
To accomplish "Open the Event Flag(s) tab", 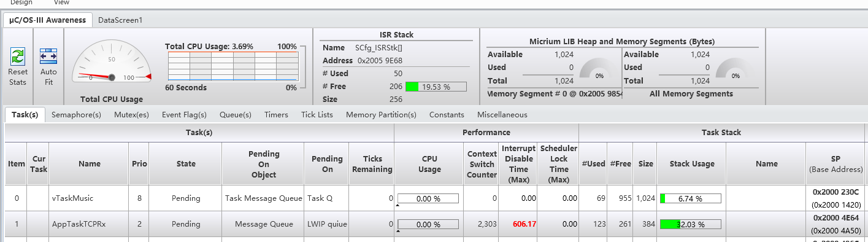I will click(x=184, y=115).
